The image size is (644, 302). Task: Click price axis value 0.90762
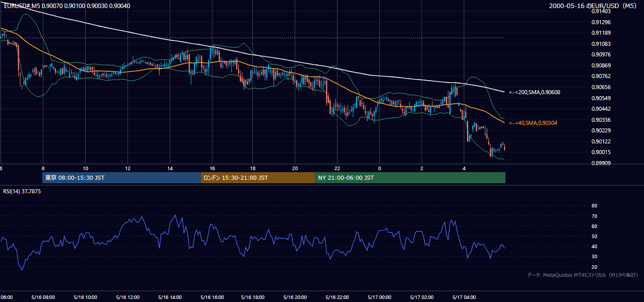[x=602, y=76]
